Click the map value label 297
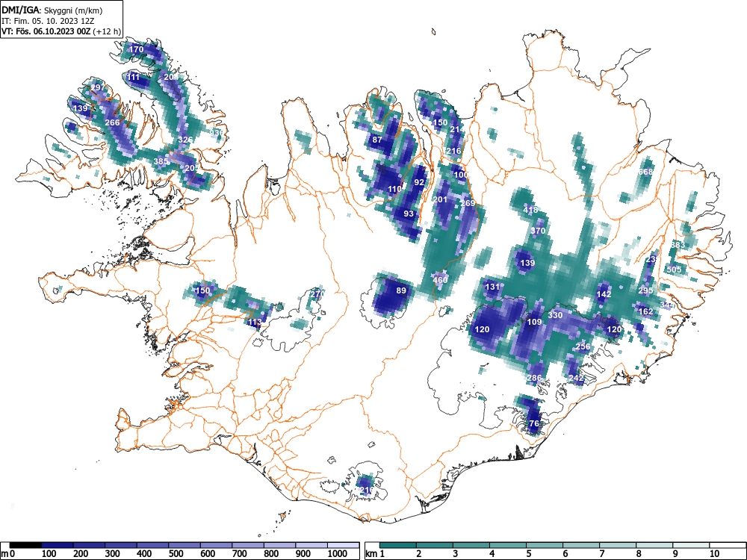Viewport: 747px width, 560px height. [97, 87]
